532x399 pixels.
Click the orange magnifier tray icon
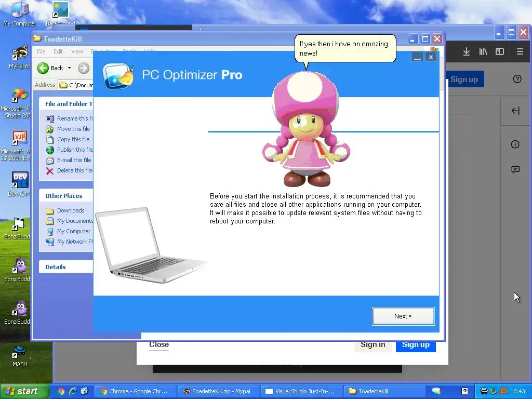pos(503,392)
